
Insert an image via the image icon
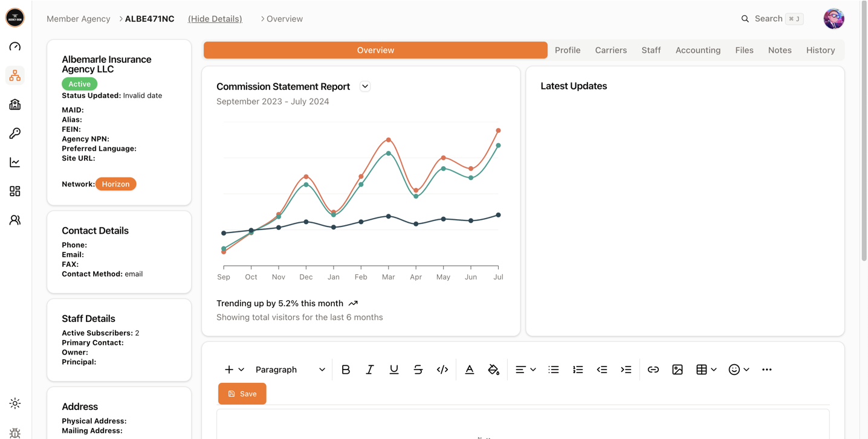click(x=677, y=370)
